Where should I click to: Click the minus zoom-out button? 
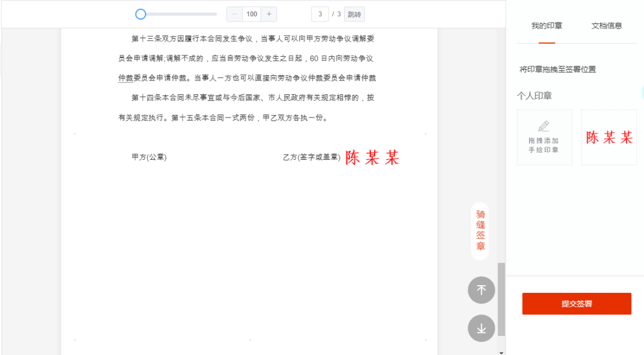[234, 14]
